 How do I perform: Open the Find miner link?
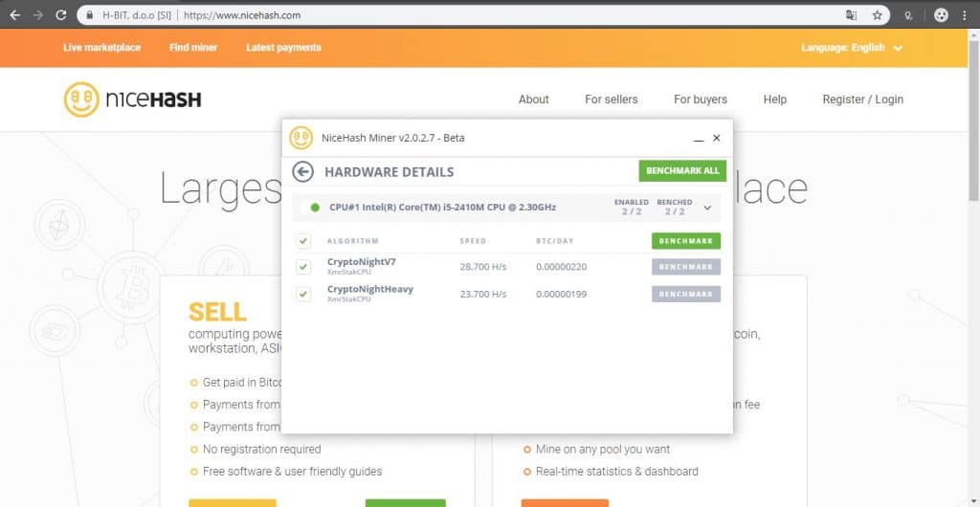(x=193, y=48)
